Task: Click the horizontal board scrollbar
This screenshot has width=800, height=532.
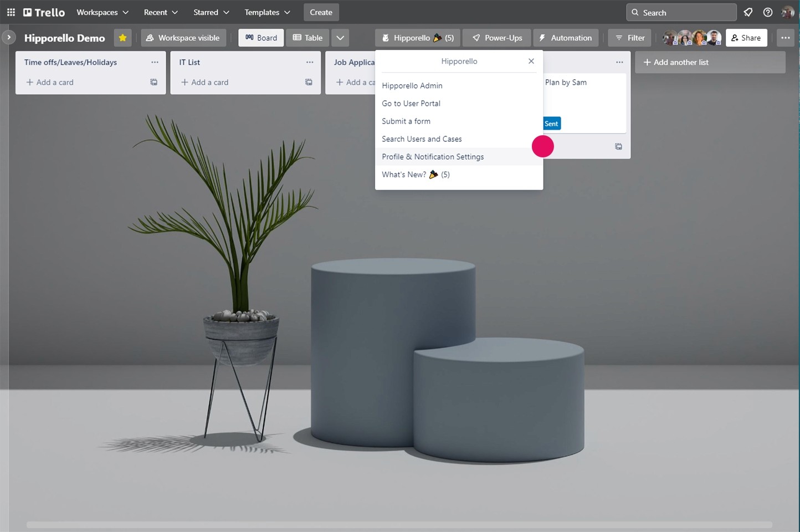Action: (399, 524)
